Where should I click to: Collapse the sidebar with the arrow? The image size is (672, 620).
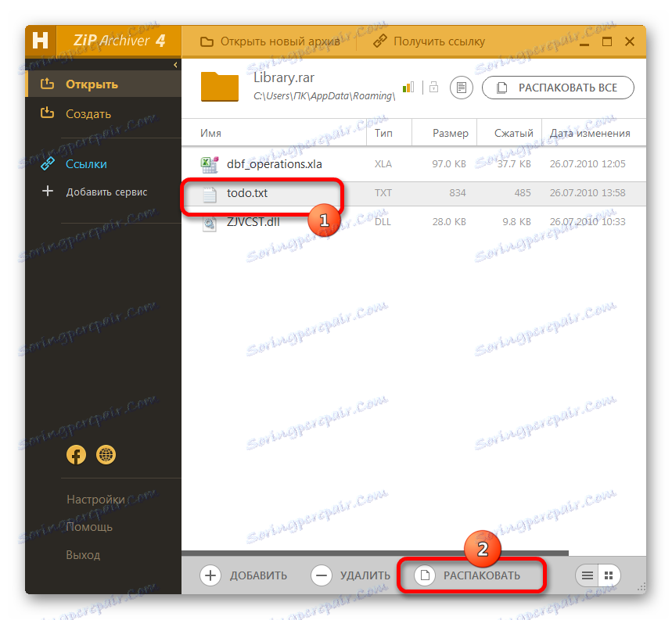pos(175,65)
